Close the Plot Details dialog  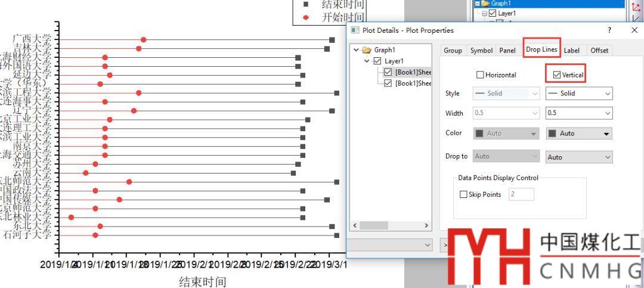[634, 30]
